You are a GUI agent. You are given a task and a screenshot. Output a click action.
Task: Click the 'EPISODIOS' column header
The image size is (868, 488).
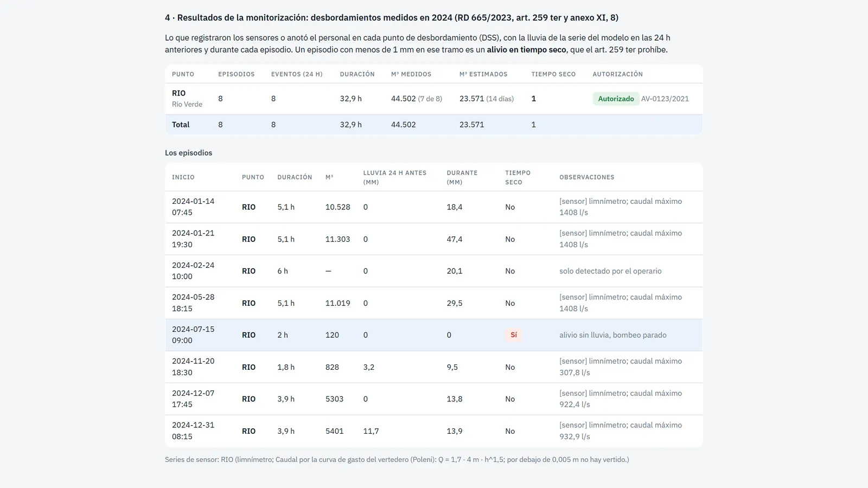point(237,74)
